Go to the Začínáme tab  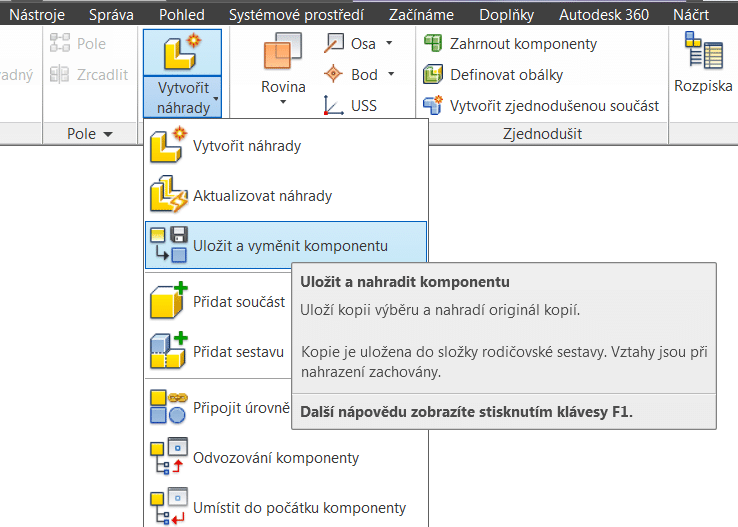point(421,15)
